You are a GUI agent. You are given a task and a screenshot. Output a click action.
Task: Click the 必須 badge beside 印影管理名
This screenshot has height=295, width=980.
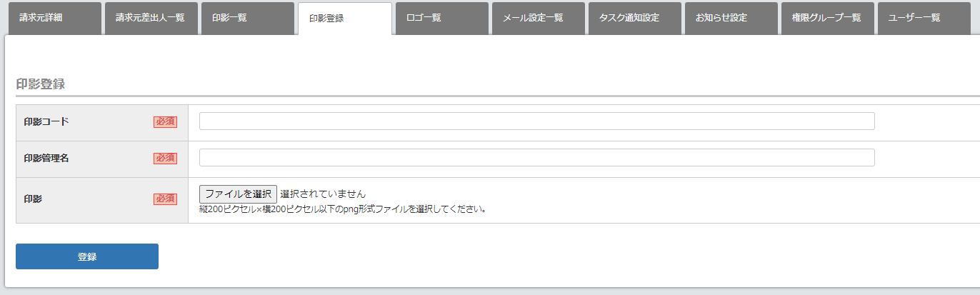point(165,159)
